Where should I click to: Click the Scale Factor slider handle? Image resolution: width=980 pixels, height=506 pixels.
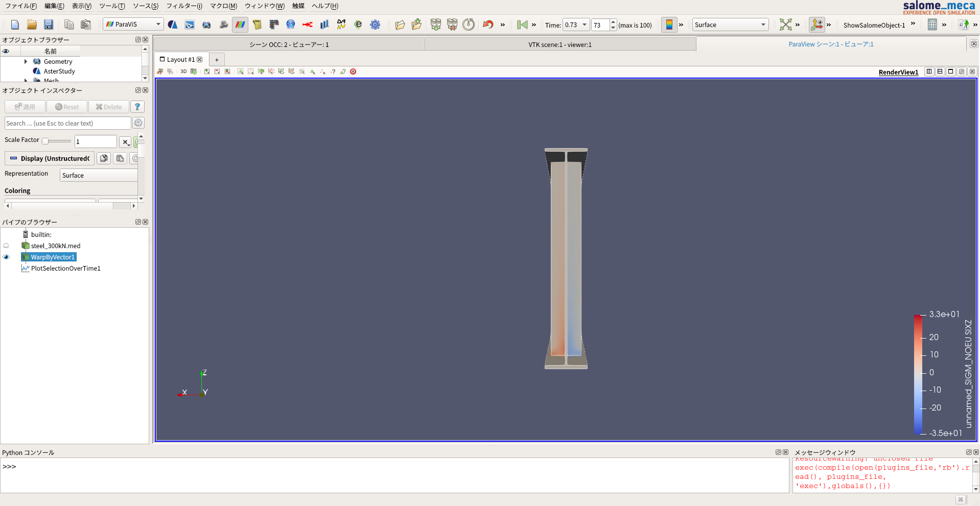tap(45, 141)
